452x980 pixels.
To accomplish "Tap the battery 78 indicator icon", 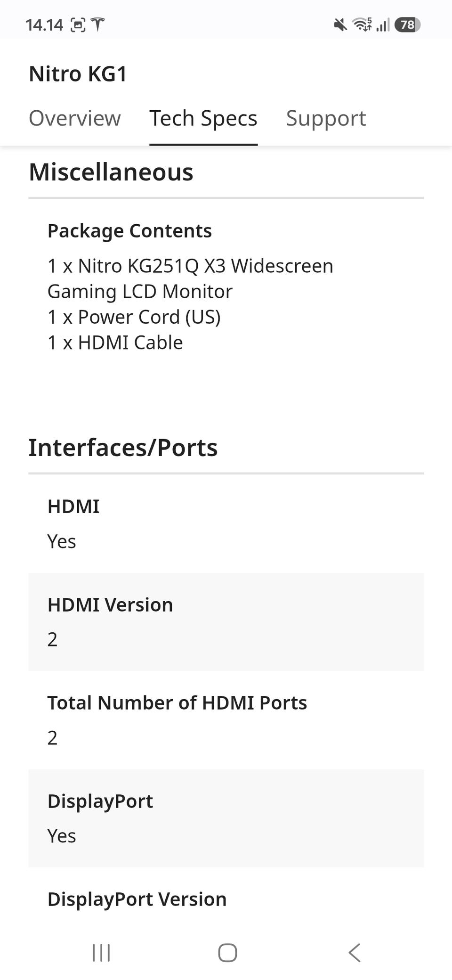I will pos(407,24).
